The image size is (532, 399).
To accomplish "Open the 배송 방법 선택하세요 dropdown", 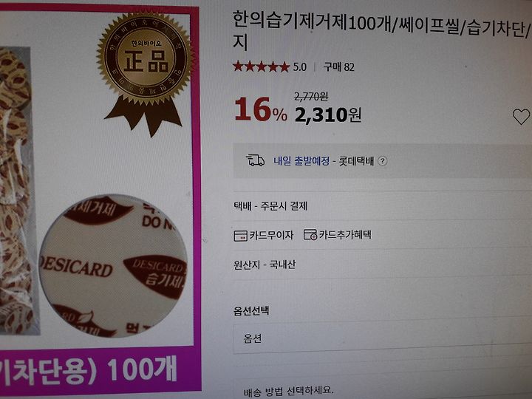I will click(383, 390).
